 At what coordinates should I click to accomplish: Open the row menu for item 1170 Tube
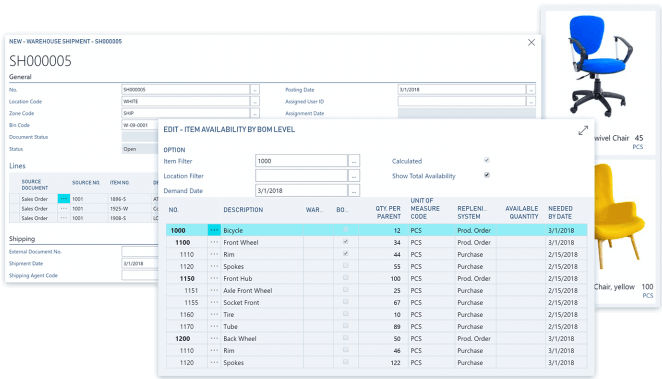(x=214, y=327)
